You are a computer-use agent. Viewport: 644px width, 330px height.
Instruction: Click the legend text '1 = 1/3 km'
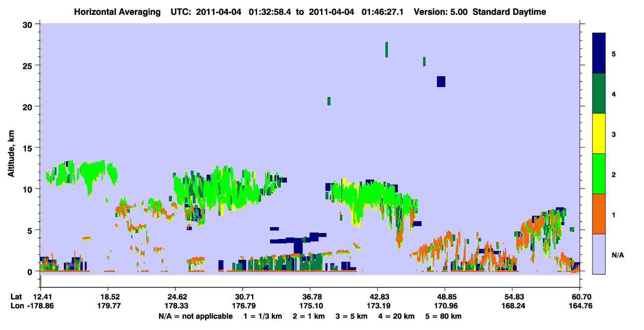click(263, 316)
